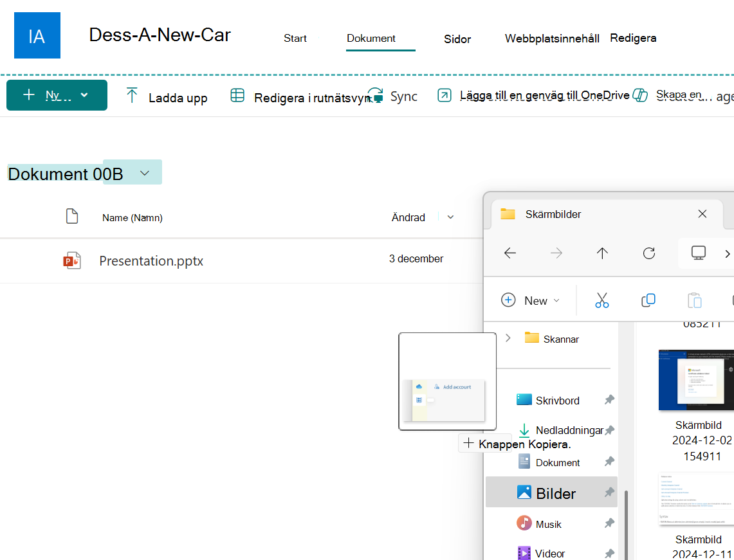Select Bilder in the navigation pane
This screenshot has height=560, width=734.
coord(551,492)
